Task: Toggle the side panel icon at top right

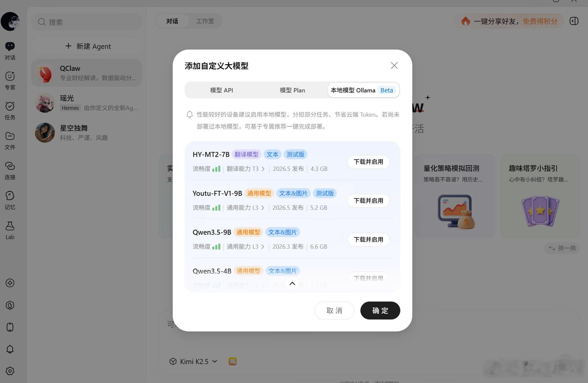Action: (x=574, y=21)
